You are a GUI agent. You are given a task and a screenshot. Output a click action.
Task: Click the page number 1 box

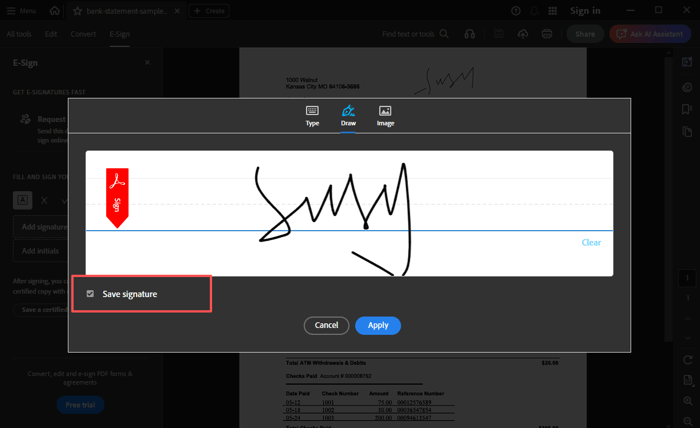(688, 278)
